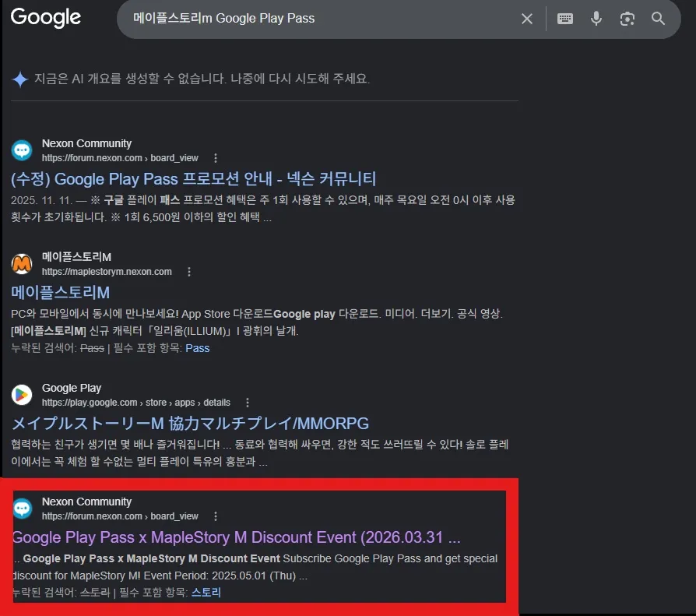696x616 pixels.
Task: Click the site name 메이플스토리M above its URL
Action: coord(76,257)
